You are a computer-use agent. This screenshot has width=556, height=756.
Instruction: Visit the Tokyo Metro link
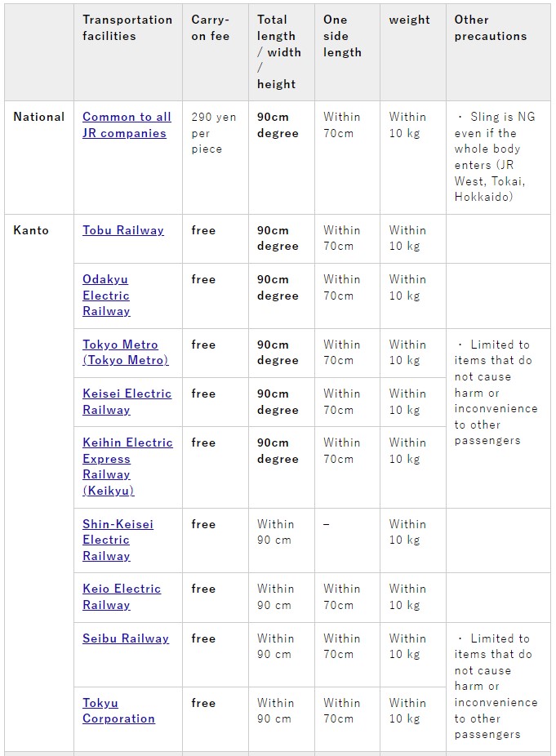click(126, 353)
